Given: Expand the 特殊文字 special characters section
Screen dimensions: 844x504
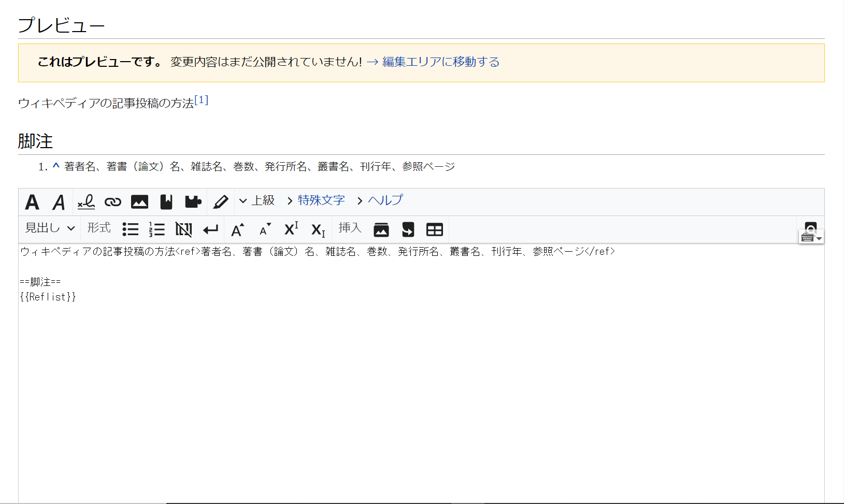Looking at the screenshot, I should 321,200.
